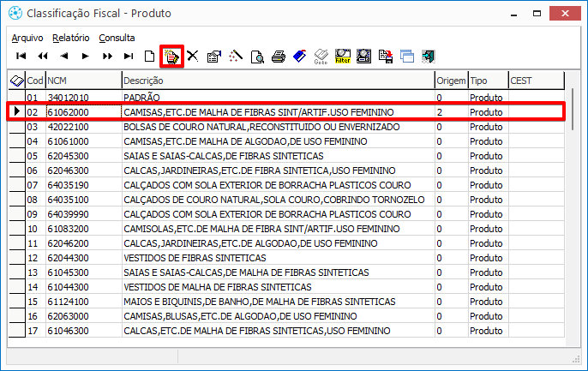Select row selector for code 03
588x371 pixels.
[x=17, y=127]
